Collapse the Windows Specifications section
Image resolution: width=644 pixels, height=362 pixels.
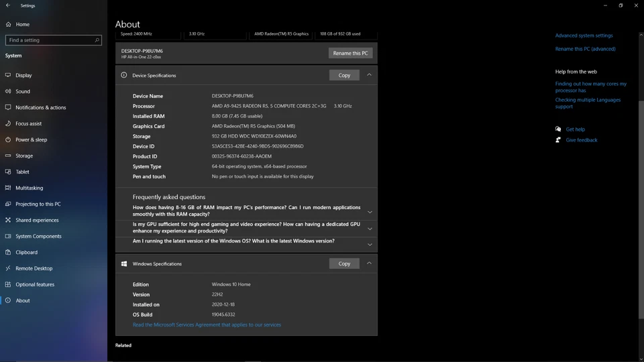coord(369,263)
